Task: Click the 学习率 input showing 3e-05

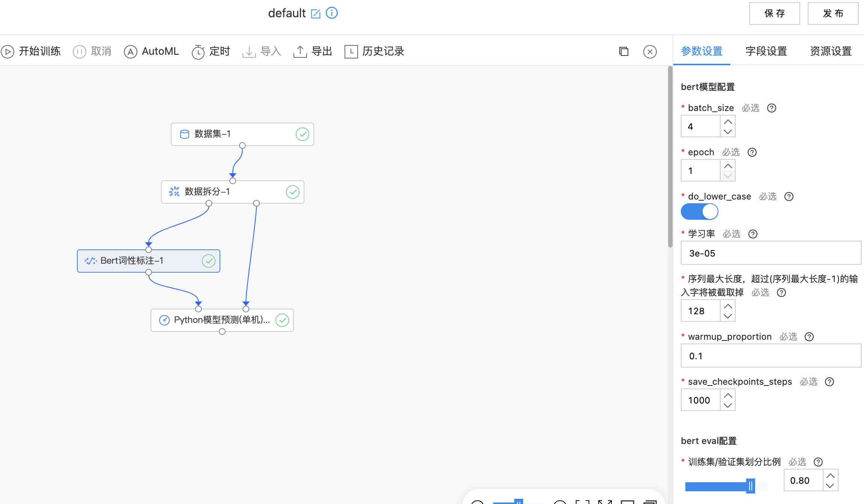Action: [771, 253]
